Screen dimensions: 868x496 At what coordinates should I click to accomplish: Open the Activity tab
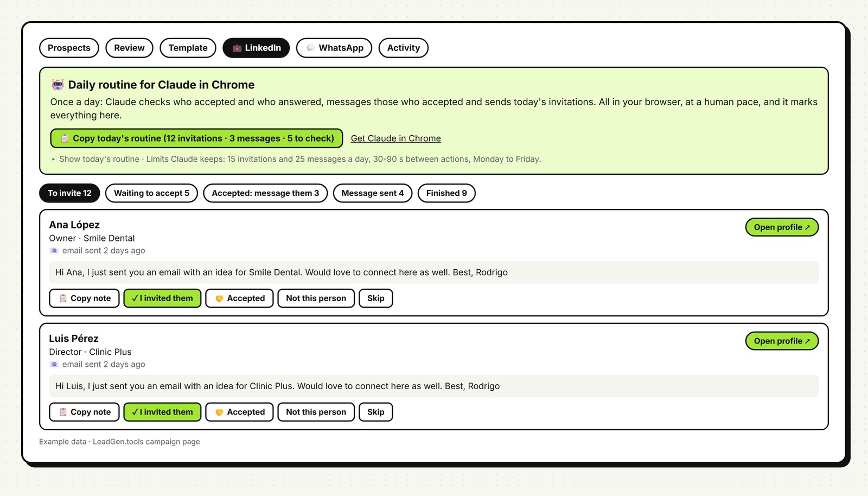403,48
